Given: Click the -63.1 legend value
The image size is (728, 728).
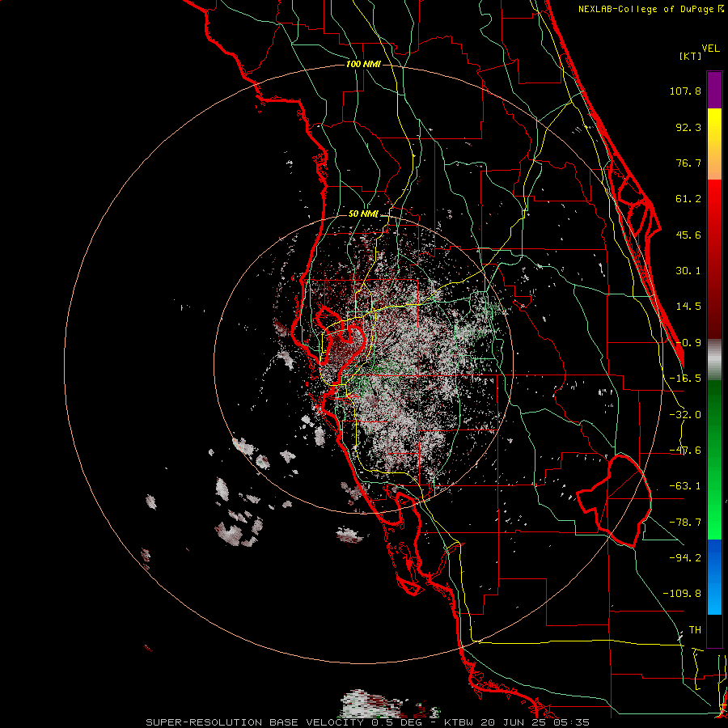Looking at the screenshot, I should click(685, 486).
